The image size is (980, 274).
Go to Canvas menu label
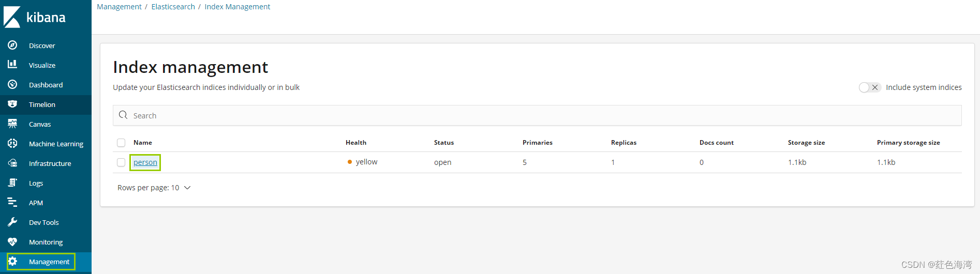pyautogui.click(x=40, y=124)
